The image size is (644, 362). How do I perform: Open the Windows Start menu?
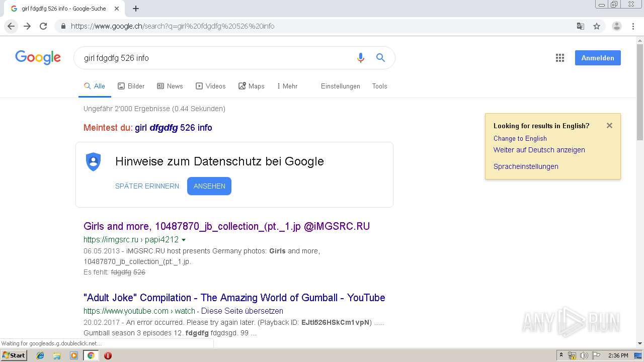tap(14, 355)
